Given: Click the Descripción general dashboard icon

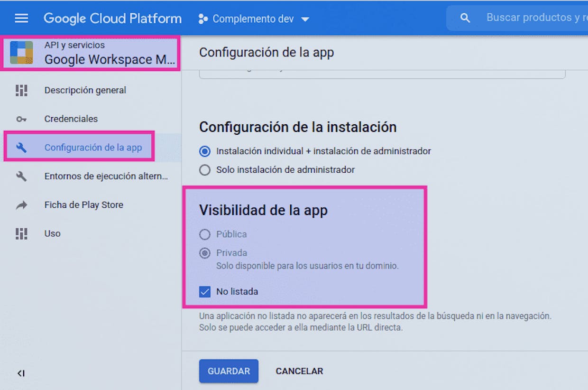Looking at the screenshot, I should (x=21, y=90).
